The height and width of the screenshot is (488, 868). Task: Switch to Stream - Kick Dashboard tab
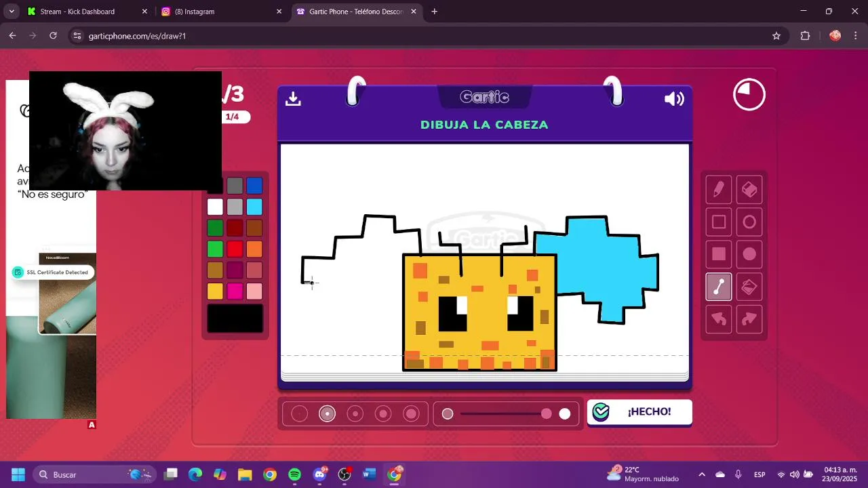point(85,12)
